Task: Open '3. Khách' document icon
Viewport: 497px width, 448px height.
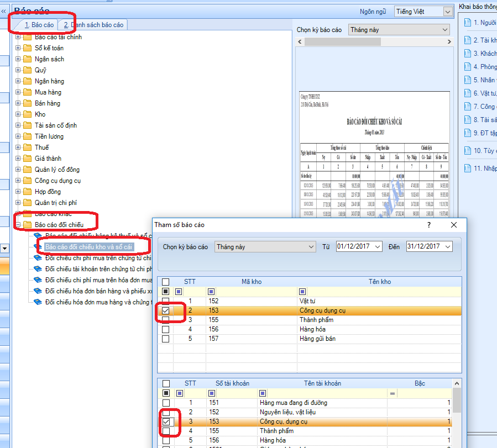Action: click(468, 53)
